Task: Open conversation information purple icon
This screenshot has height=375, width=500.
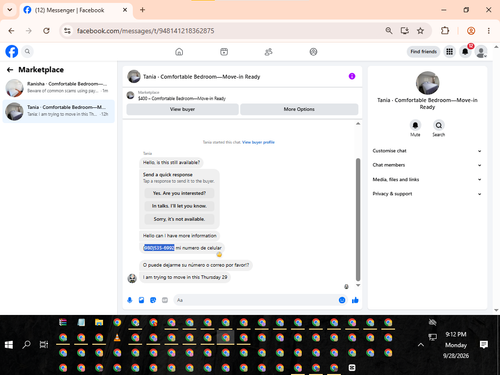Action: pyautogui.click(x=352, y=76)
